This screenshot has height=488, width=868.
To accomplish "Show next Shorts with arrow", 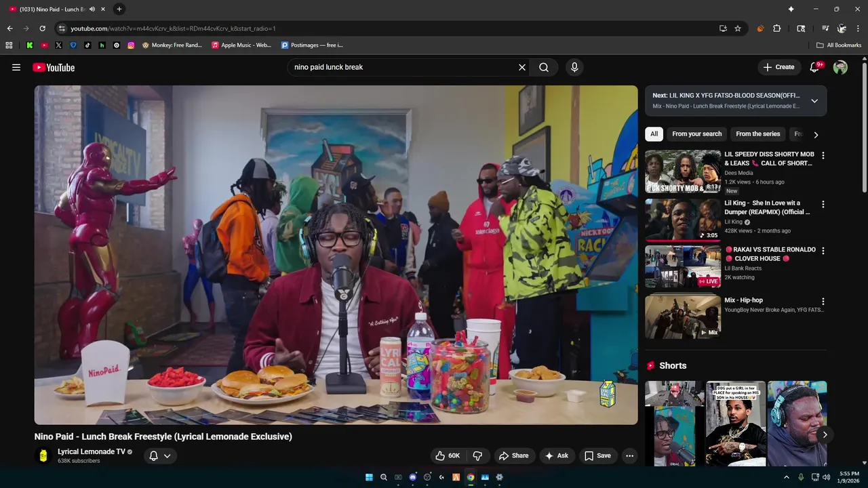I will coord(825,434).
